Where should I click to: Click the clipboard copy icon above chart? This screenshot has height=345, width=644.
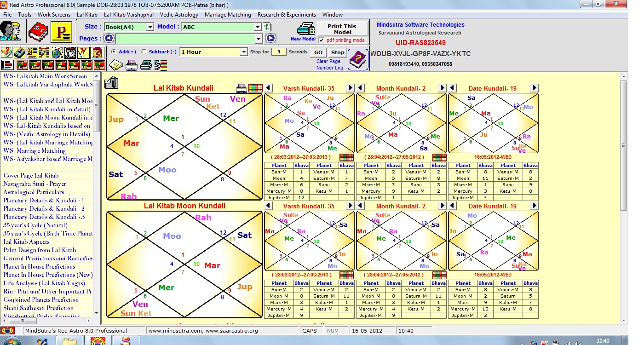click(111, 83)
